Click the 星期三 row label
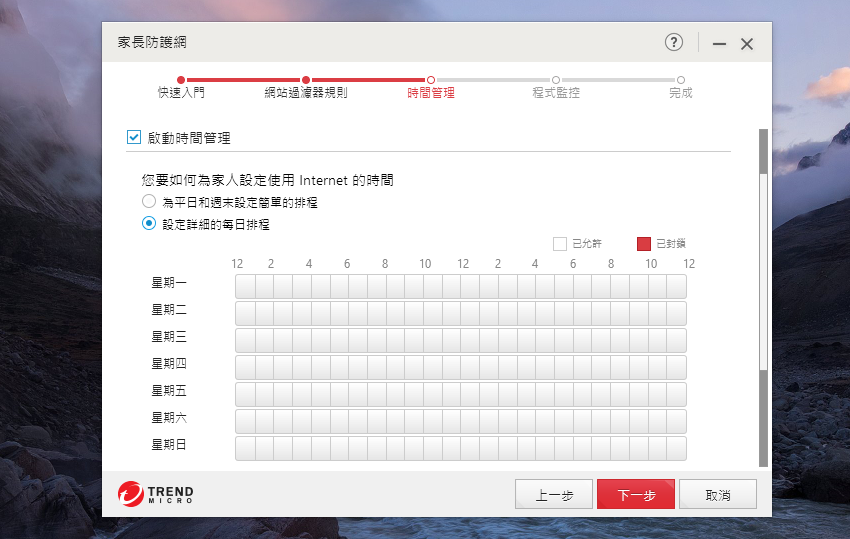Image resolution: width=850 pixels, height=539 pixels. (x=169, y=337)
